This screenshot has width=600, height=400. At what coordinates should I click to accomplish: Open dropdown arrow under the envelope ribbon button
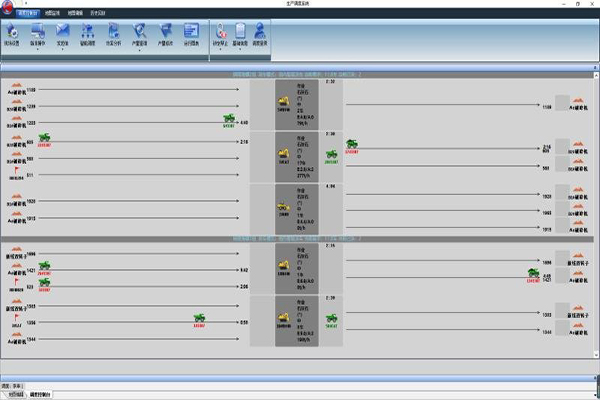point(62,49)
